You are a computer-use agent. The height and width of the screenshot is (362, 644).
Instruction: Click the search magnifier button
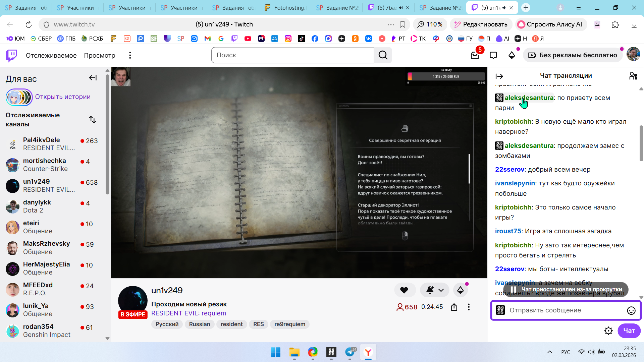tap(383, 55)
